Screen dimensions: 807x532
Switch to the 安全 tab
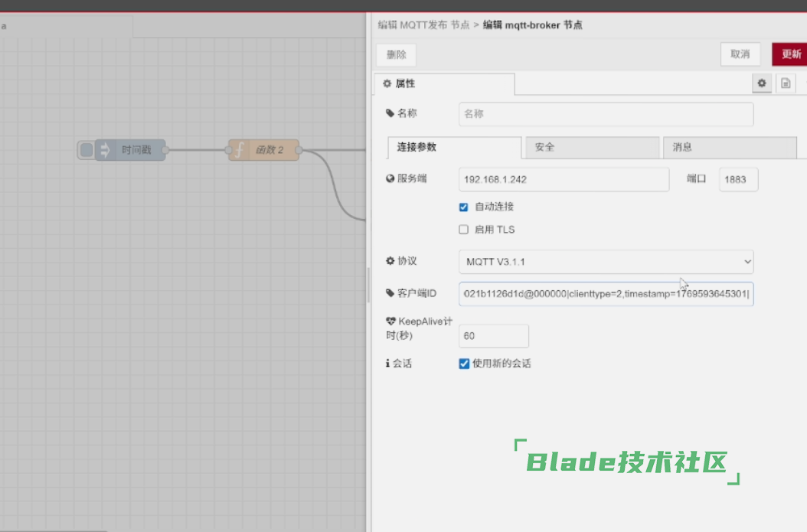tap(590, 147)
